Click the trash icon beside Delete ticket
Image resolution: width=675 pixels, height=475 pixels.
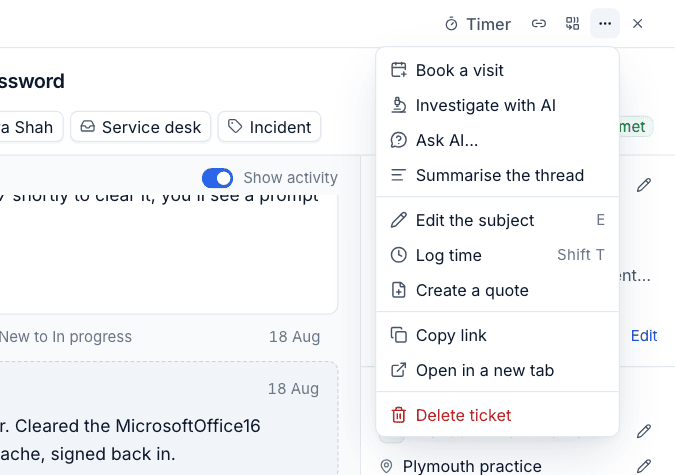[x=399, y=415]
